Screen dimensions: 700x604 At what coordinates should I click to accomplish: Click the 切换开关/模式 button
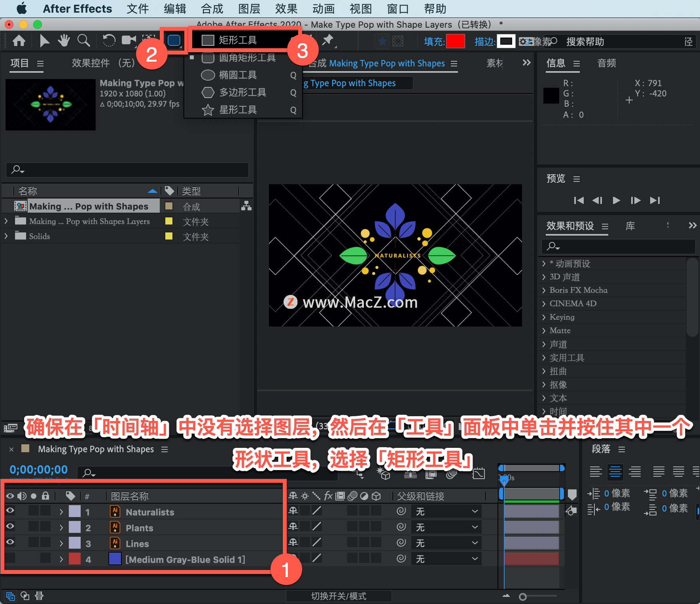[339, 596]
